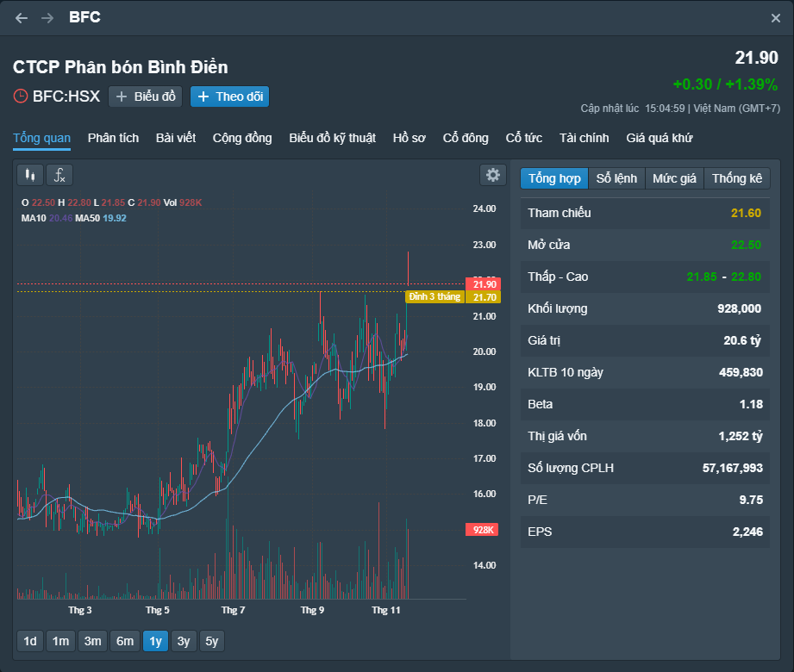The image size is (794, 672).
Task: Switch to the Tổng quan tab
Action: point(41,138)
